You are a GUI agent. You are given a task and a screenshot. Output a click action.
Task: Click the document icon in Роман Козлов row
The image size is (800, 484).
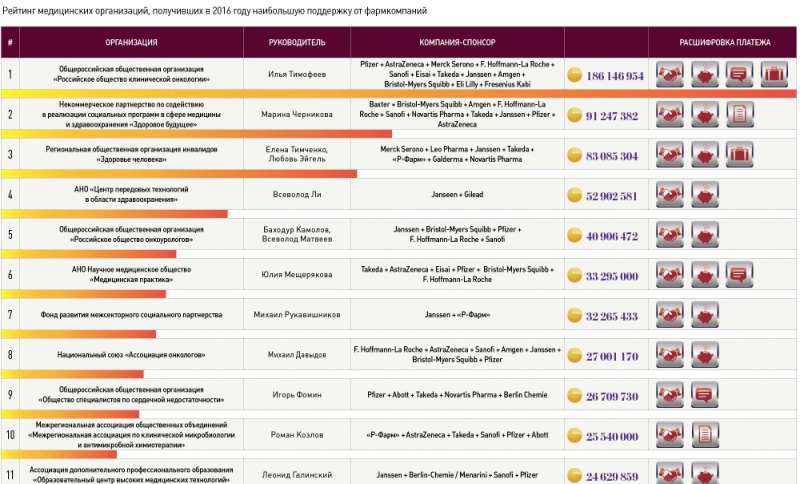tap(705, 435)
